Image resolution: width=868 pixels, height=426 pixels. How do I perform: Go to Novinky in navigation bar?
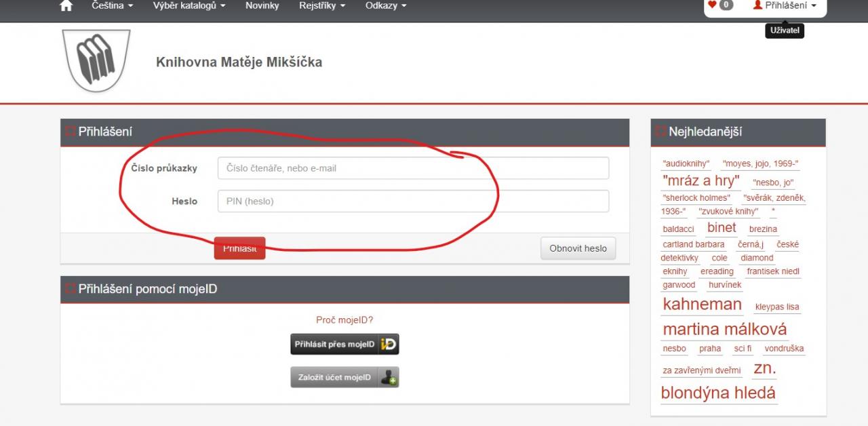point(262,6)
